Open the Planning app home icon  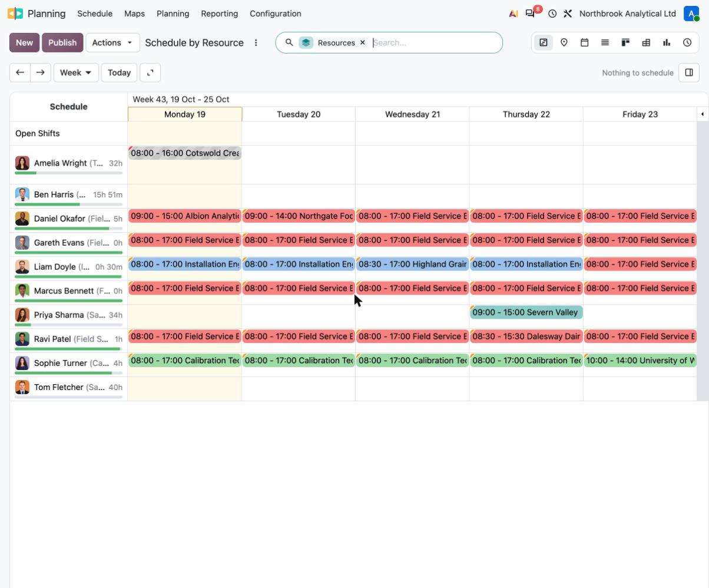pyautogui.click(x=15, y=14)
